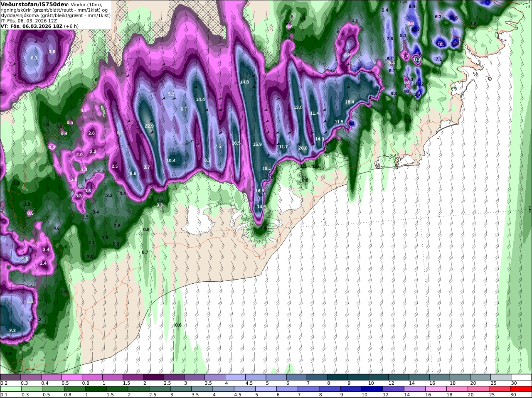Select the 15.9 value label on the map

(x=257, y=144)
